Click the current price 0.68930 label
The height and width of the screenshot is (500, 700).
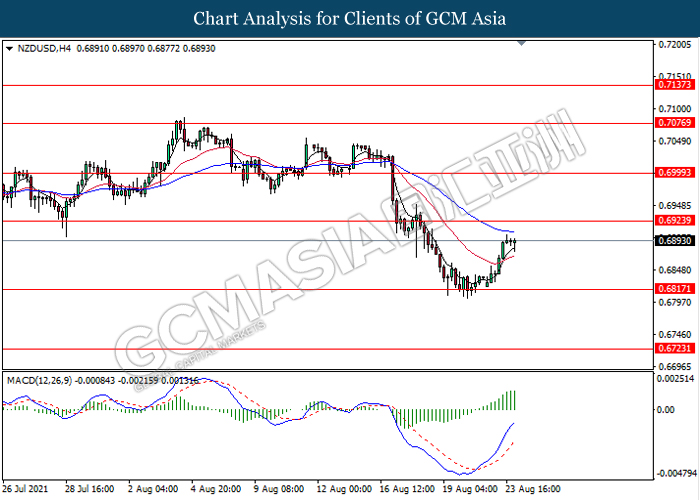(x=675, y=241)
